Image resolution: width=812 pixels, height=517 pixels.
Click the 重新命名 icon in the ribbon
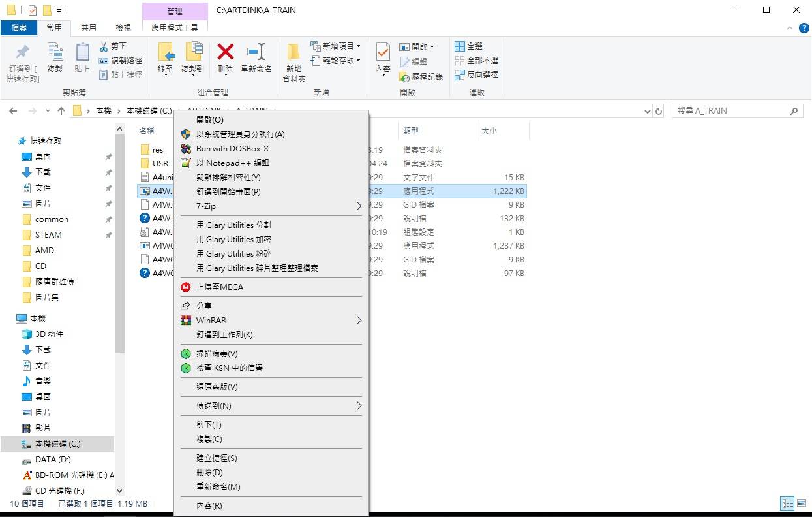(x=256, y=52)
